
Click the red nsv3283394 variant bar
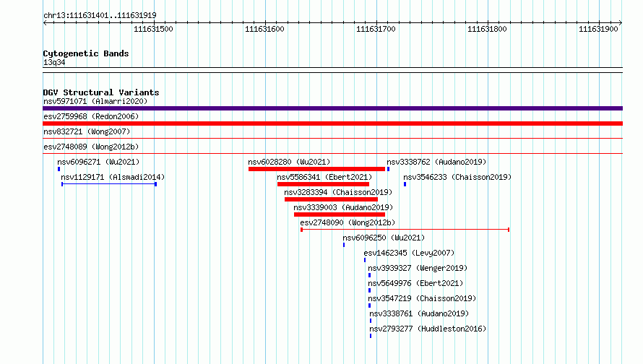point(332,199)
